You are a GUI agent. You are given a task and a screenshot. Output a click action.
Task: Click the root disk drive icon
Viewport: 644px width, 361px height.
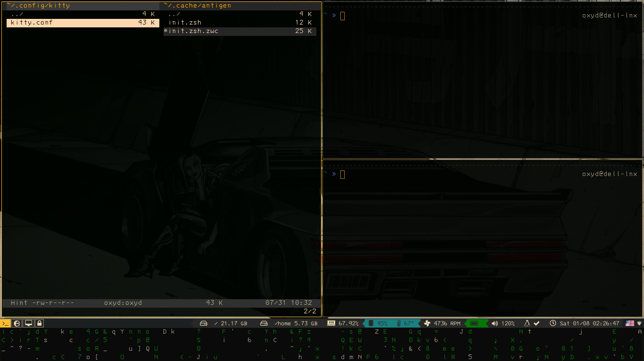204,323
